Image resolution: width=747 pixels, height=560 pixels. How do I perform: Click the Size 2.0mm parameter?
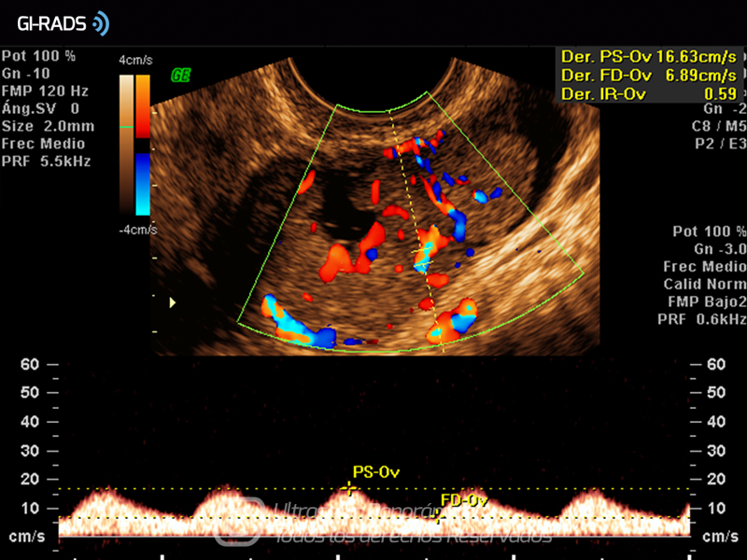[49, 126]
